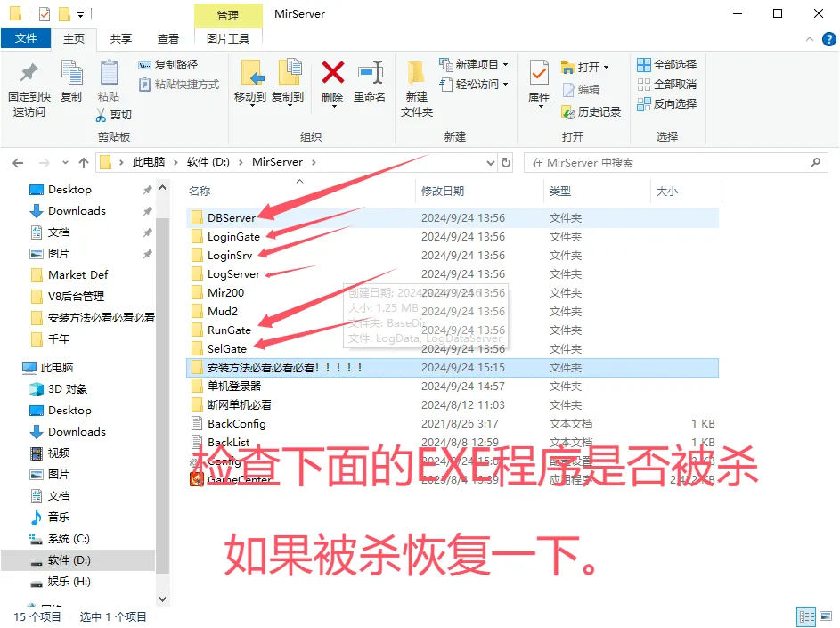Screen dimensions: 840x628
Task: Click the Refresh button beside address bar
Action: [506, 162]
